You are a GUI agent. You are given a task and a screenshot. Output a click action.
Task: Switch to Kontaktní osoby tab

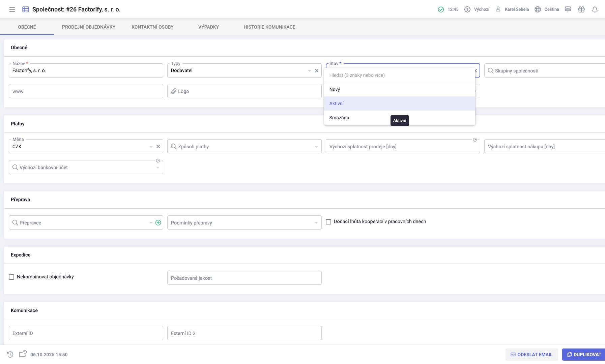click(152, 27)
